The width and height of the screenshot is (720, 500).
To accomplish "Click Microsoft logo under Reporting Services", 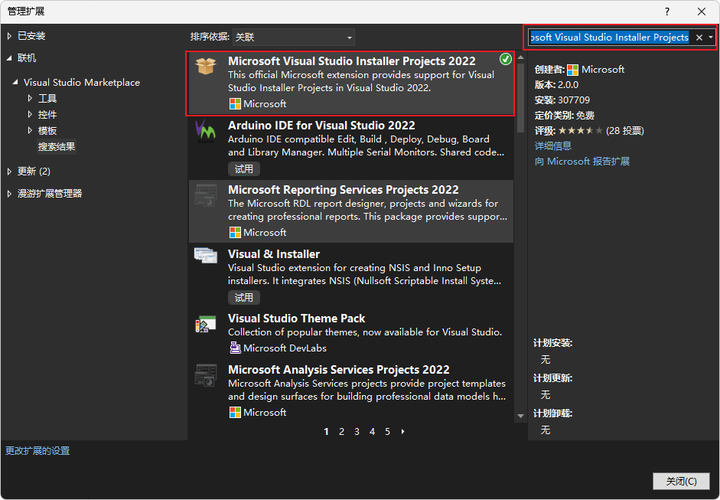I will [235, 232].
